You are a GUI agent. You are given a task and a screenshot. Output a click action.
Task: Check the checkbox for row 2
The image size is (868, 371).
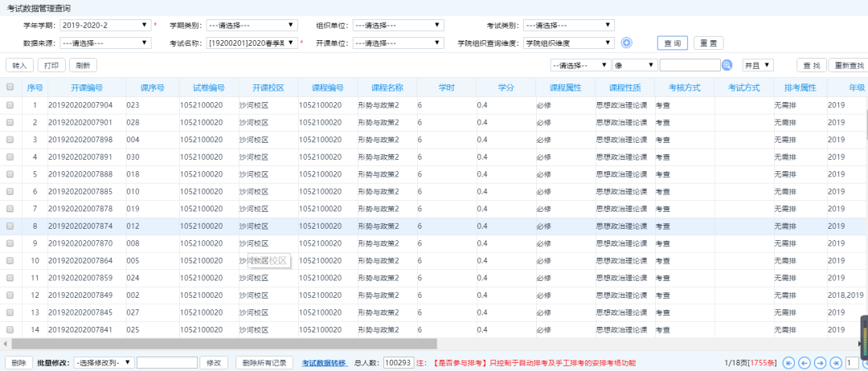(10, 122)
